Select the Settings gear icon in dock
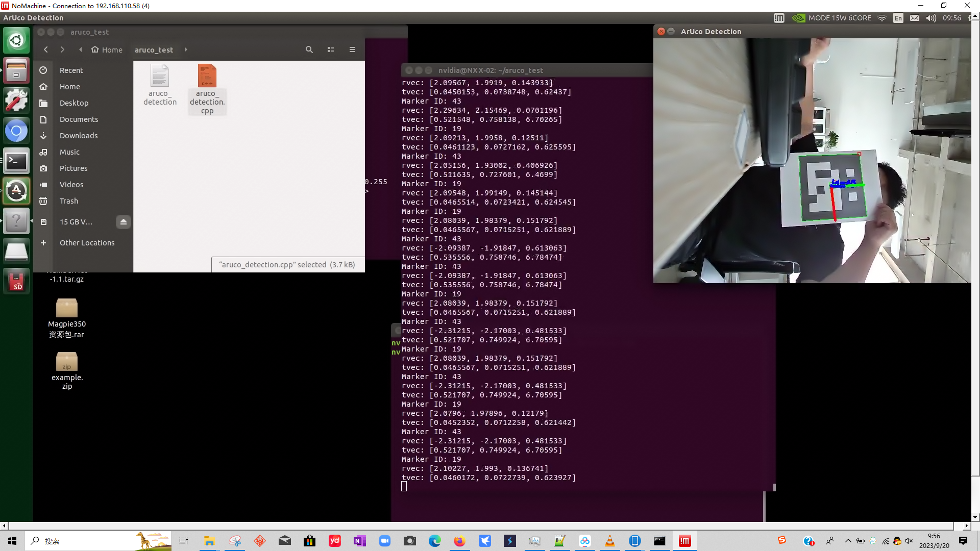980x551 pixels. point(17,101)
